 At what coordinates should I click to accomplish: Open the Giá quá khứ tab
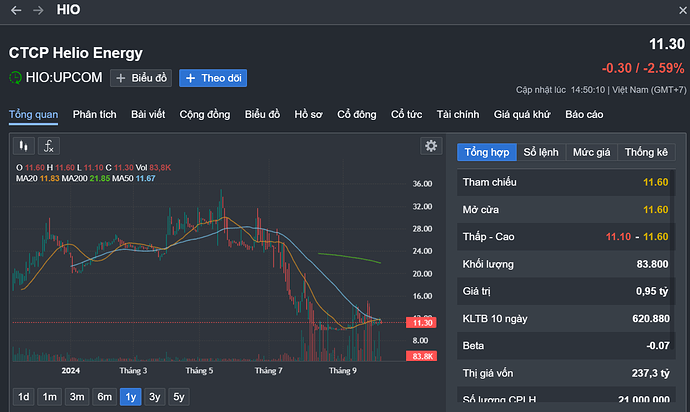[522, 114]
